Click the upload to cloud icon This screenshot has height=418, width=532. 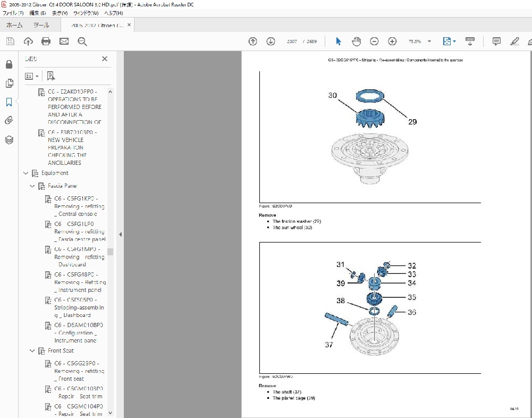pos(28,41)
